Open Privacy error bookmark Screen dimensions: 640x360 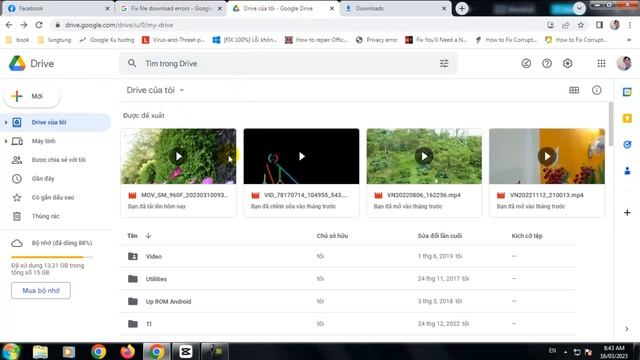pyautogui.click(x=376, y=40)
